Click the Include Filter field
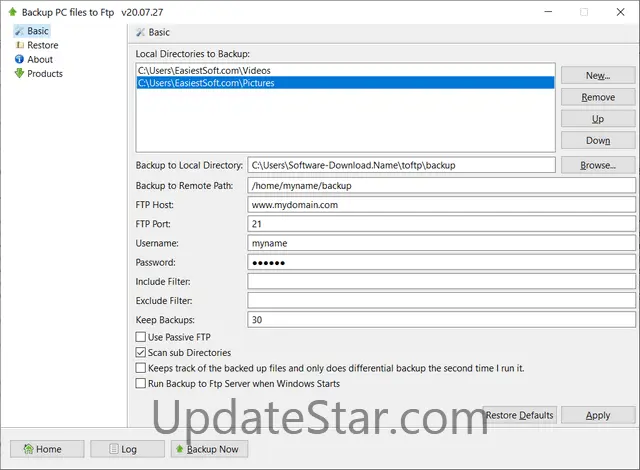This screenshot has height=470, width=640. pyautogui.click(x=441, y=282)
